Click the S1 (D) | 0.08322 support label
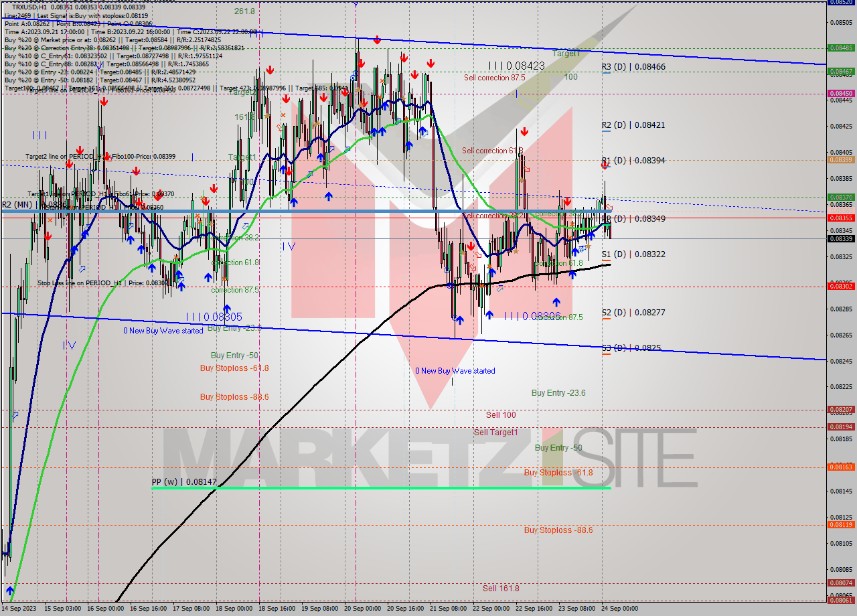 (x=633, y=254)
